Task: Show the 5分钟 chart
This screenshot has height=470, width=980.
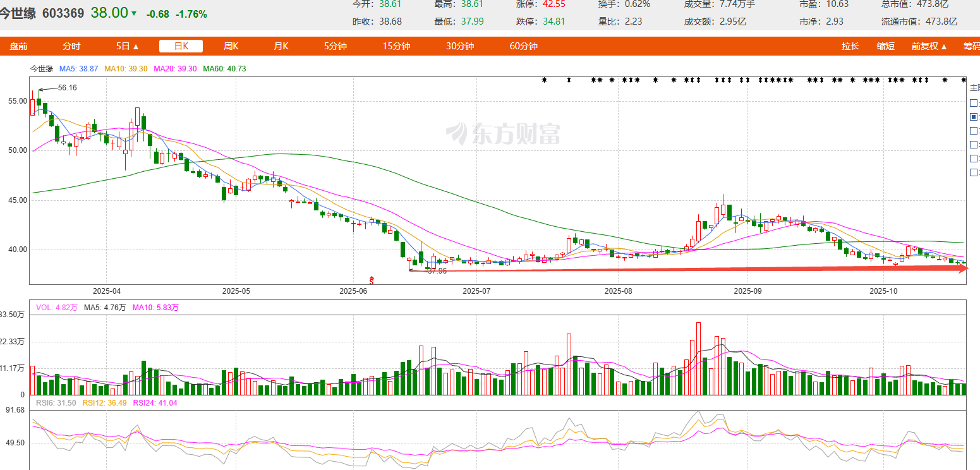Action: (335, 46)
